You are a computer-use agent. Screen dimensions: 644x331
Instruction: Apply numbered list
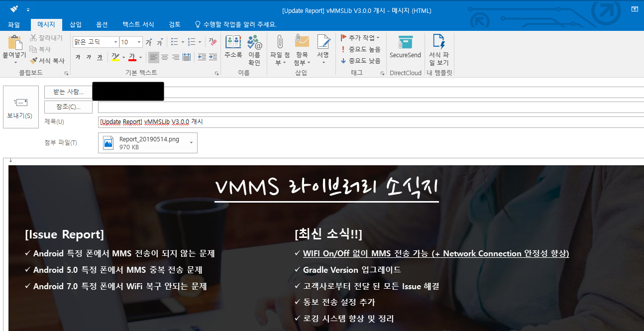click(192, 42)
